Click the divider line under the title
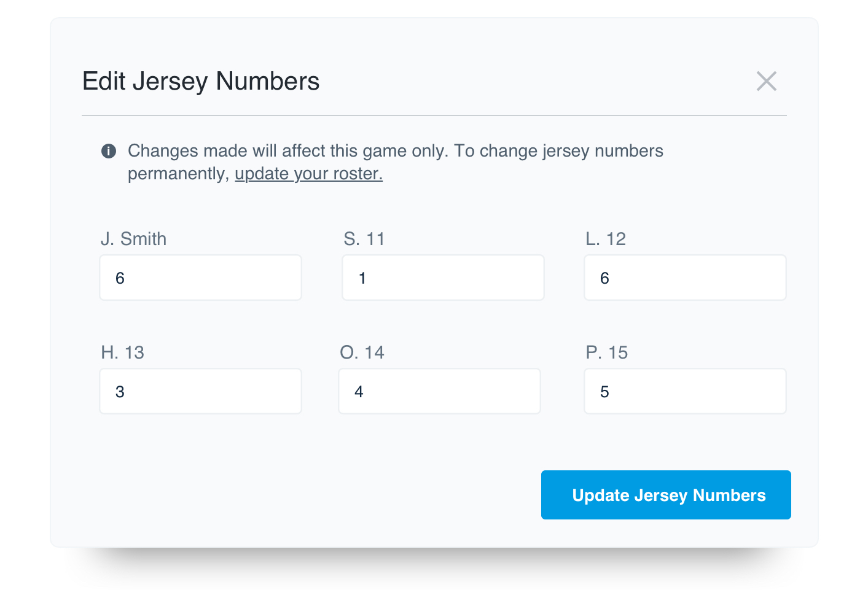This screenshot has height=614, width=868. pos(434,115)
